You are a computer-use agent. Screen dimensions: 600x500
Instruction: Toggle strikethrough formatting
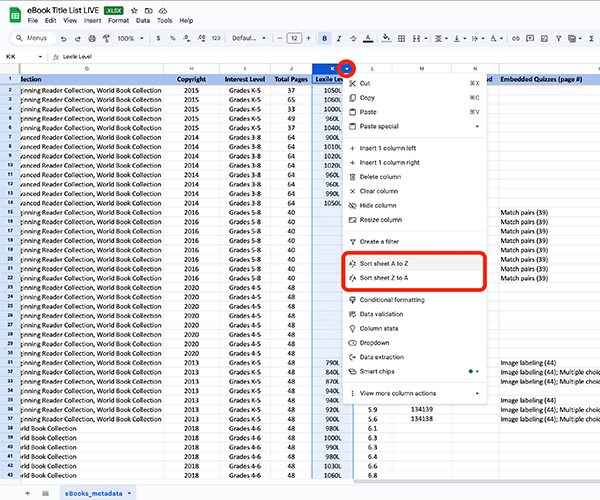click(x=353, y=38)
